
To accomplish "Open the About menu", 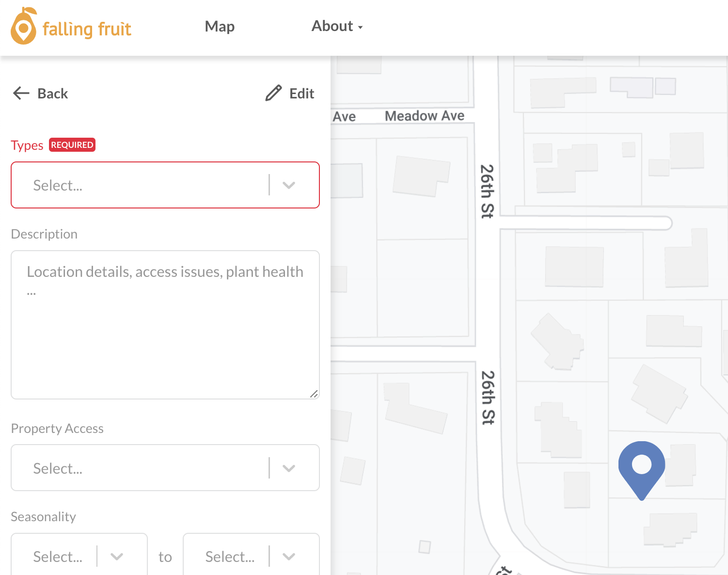I will tap(332, 27).
